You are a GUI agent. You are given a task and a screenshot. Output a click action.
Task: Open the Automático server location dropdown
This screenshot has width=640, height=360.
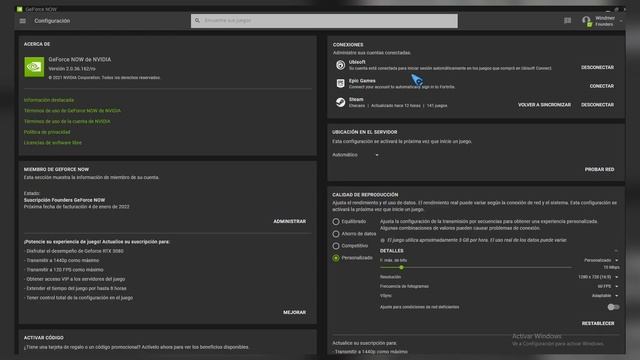pos(356,155)
